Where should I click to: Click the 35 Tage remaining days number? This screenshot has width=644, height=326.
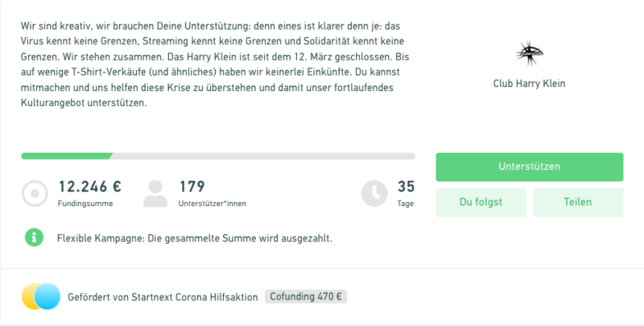pyautogui.click(x=406, y=187)
